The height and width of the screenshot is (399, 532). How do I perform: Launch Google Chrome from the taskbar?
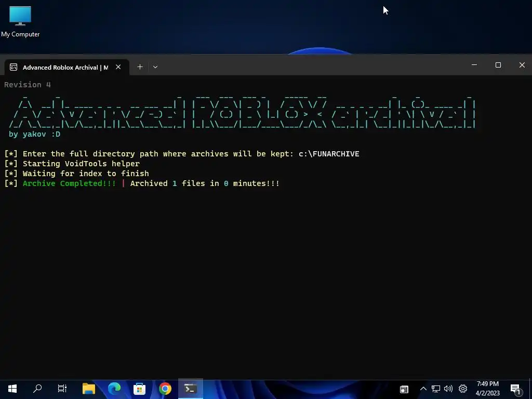point(165,389)
